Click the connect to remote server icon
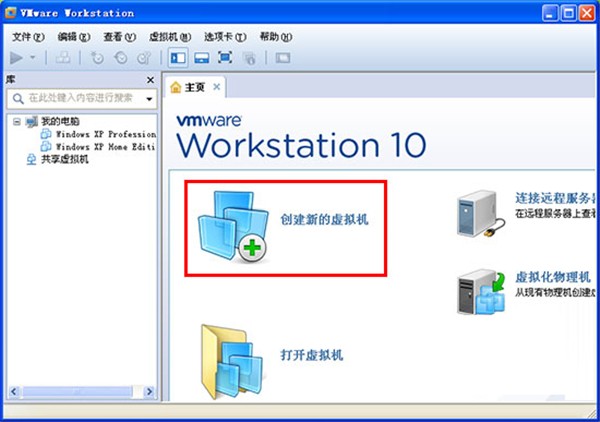600x422 pixels. [x=481, y=213]
